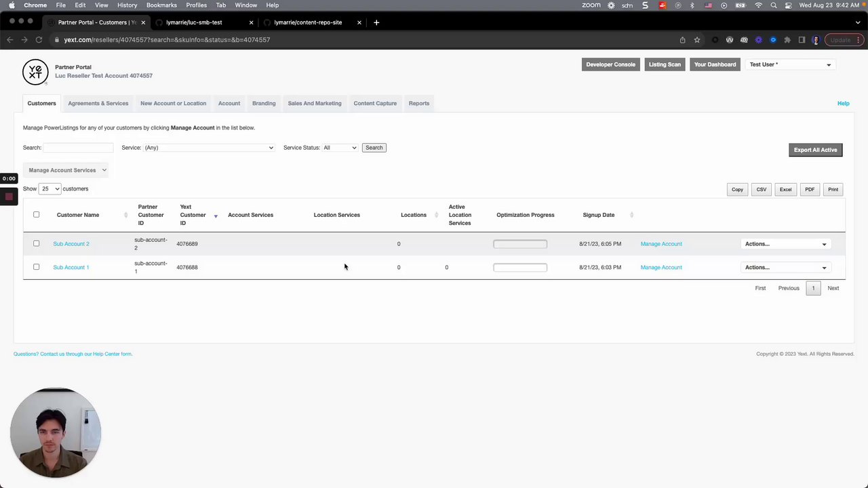Open the Zoom menu bar item
This screenshot has width=868, height=488.
pyautogui.click(x=591, y=5)
